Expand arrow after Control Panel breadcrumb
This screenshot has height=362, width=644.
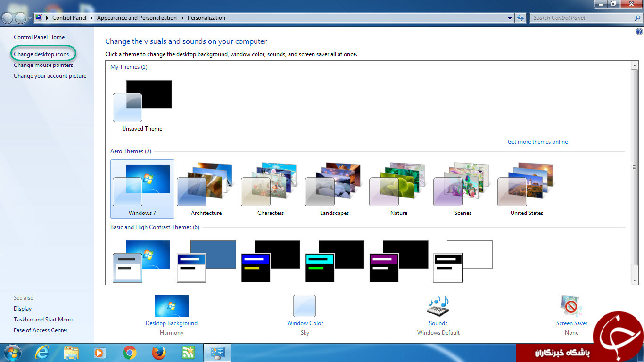92,18
